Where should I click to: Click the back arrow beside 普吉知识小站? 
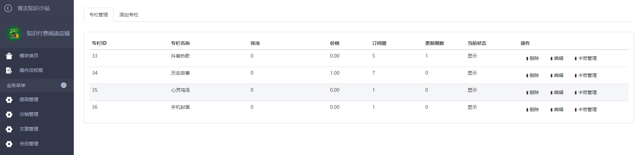coord(8,8)
